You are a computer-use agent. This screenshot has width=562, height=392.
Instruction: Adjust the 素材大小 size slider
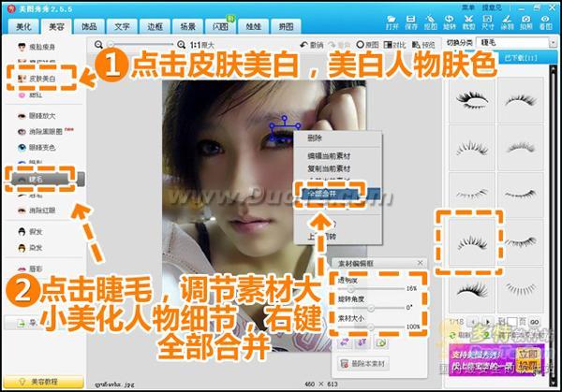click(371, 327)
